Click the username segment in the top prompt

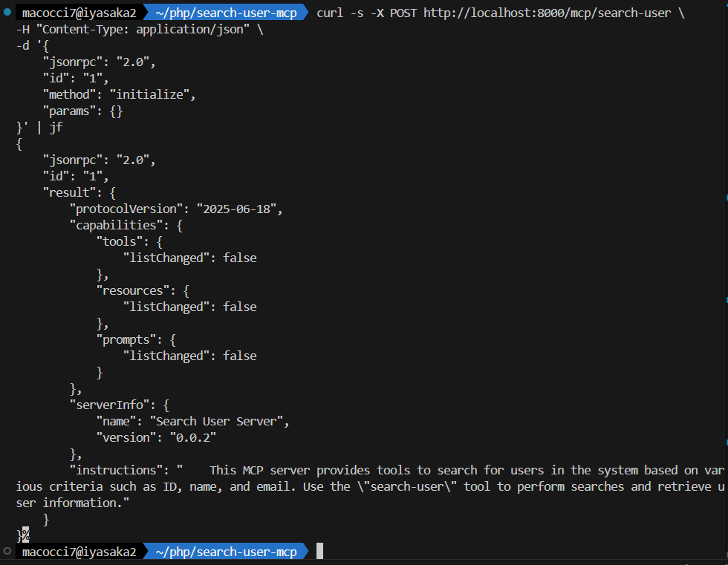[79, 13]
